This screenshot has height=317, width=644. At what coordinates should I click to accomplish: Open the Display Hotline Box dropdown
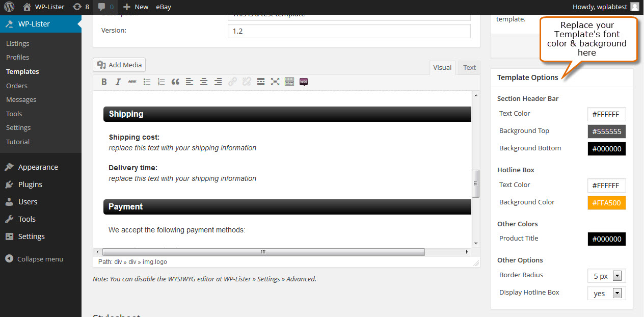pyautogui.click(x=606, y=293)
